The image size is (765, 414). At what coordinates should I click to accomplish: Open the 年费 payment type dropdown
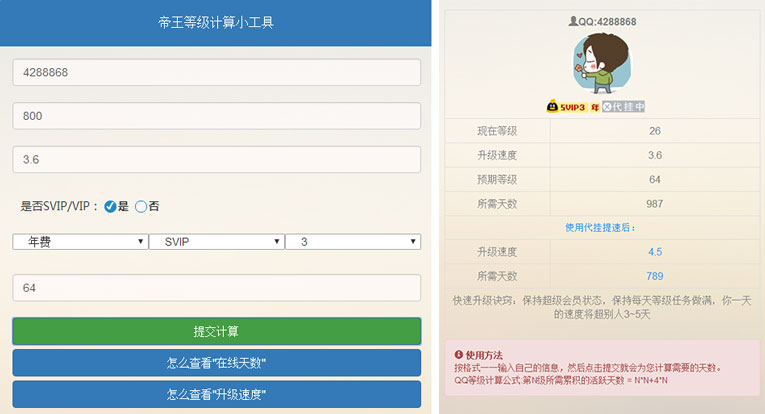[80, 242]
